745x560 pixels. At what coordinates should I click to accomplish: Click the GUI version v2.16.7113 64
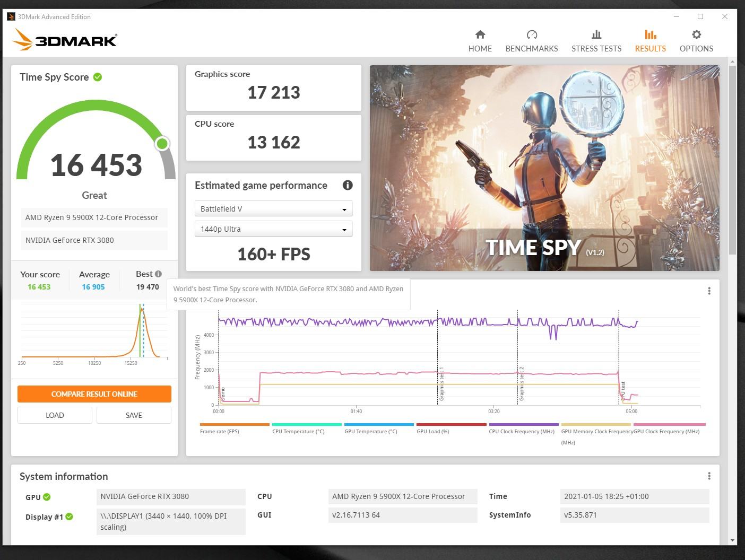coord(403,515)
